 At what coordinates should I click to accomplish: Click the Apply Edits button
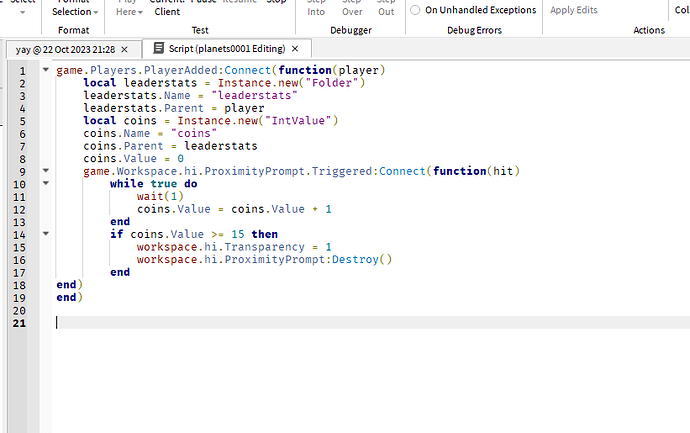[576, 10]
